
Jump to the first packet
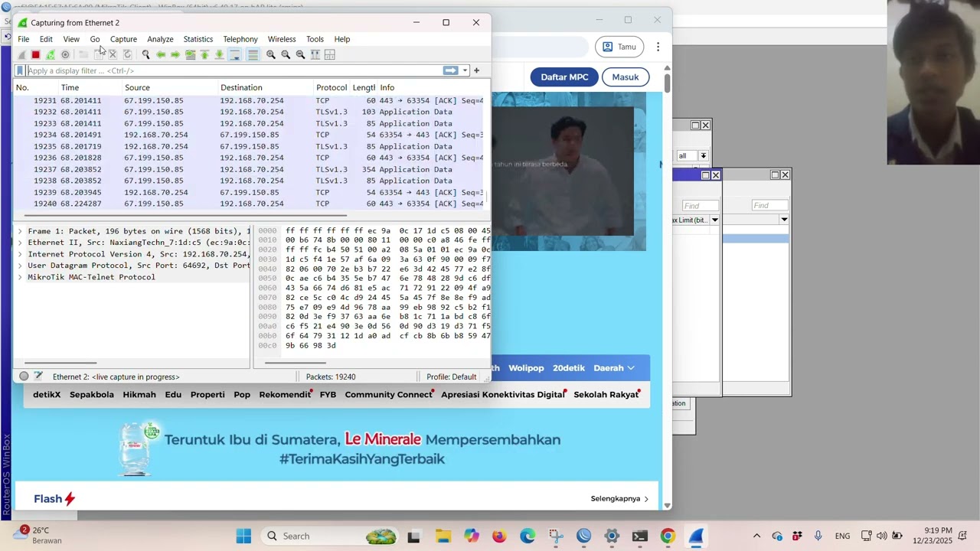(204, 54)
